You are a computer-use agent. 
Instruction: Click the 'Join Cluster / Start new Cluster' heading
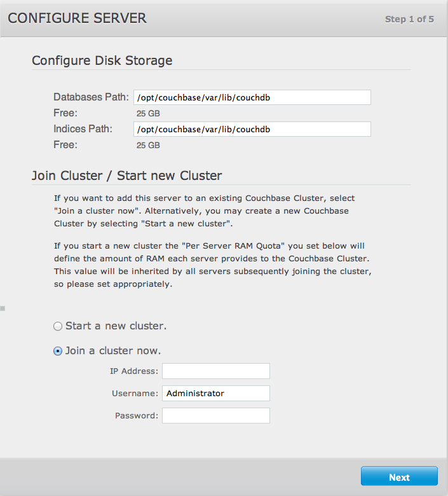tap(127, 176)
